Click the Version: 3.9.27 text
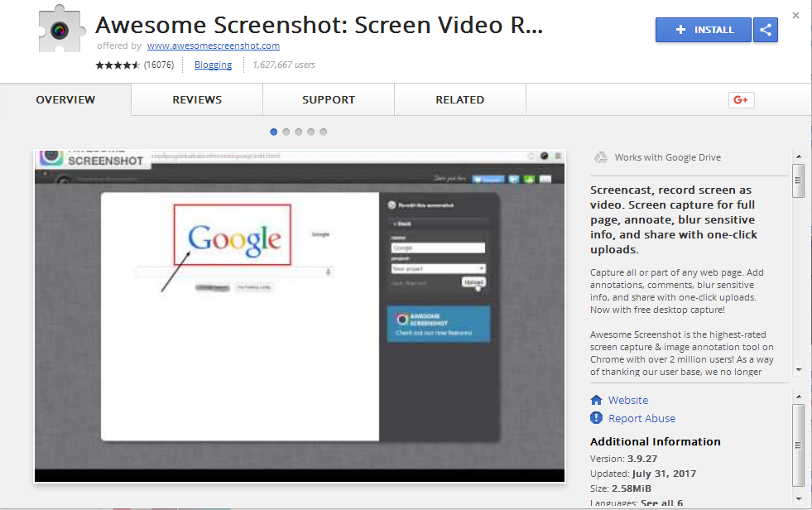812x510 pixels. [x=623, y=459]
